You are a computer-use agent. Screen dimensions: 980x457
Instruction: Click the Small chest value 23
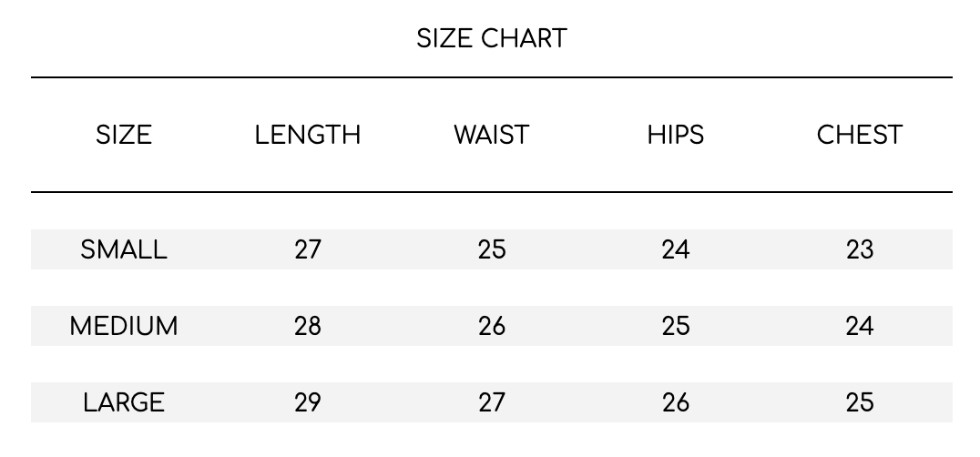[x=860, y=249]
